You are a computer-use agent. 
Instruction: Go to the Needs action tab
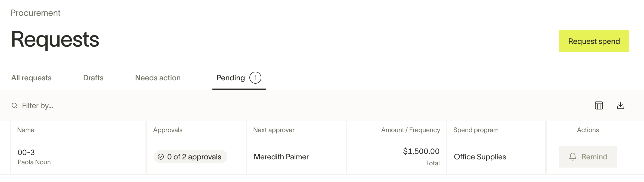click(158, 78)
